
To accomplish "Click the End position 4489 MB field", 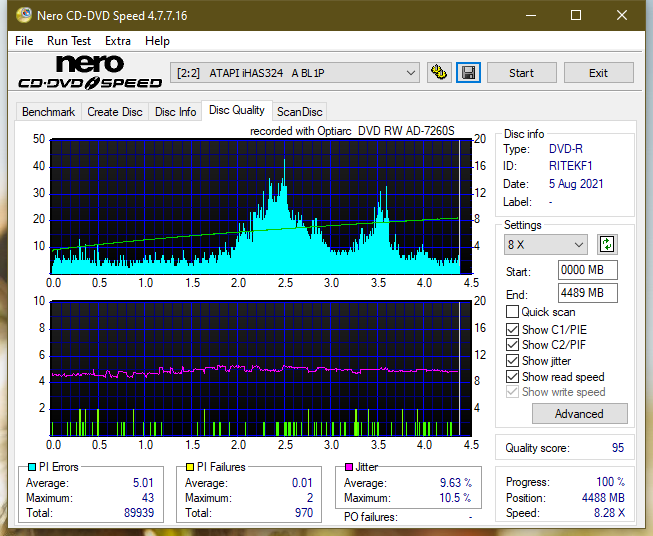I will (587, 293).
